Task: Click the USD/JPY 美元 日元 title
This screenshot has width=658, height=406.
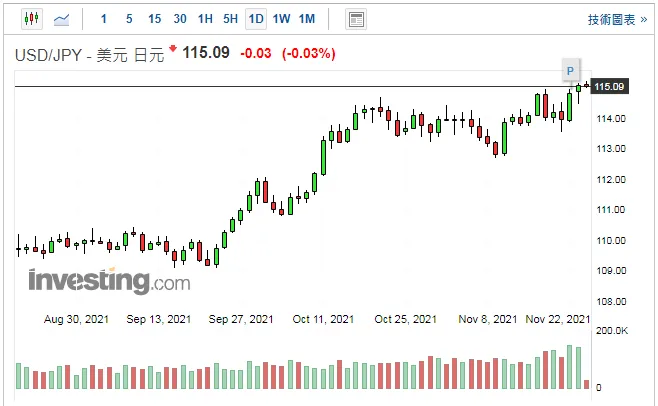Action: click(89, 55)
